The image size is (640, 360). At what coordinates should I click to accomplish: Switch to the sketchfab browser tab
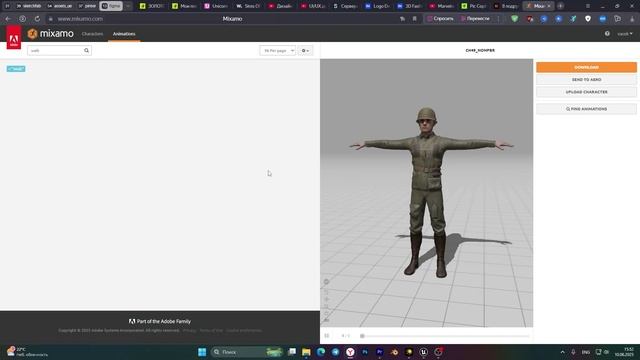pos(29,6)
